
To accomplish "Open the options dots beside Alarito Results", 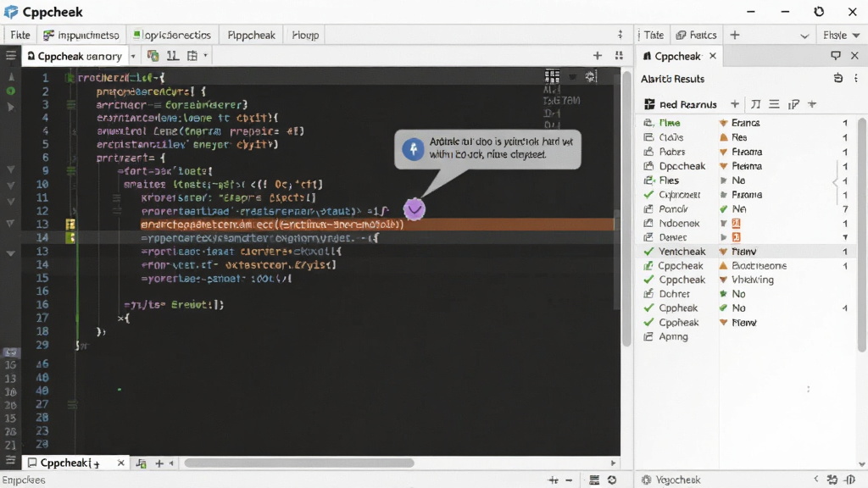I will [856, 78].
